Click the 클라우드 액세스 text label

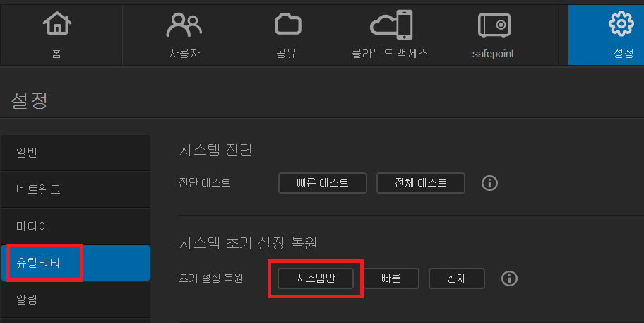390,54
